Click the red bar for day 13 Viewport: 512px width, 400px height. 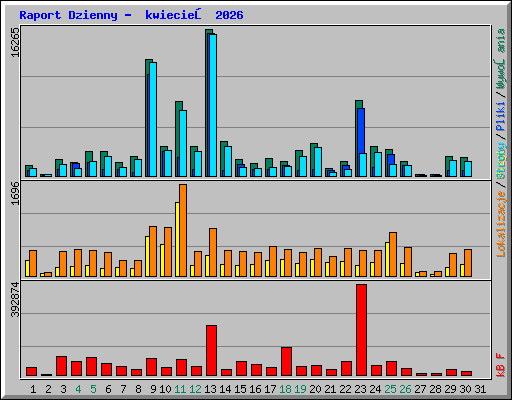[x=211, y=350]
